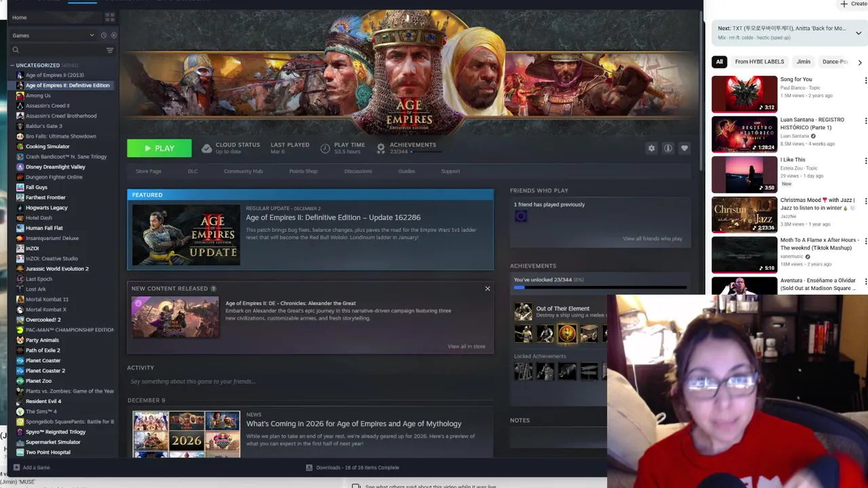
Task: Expand the YouTube Next-up queue chevron
Action: [859, 33]
